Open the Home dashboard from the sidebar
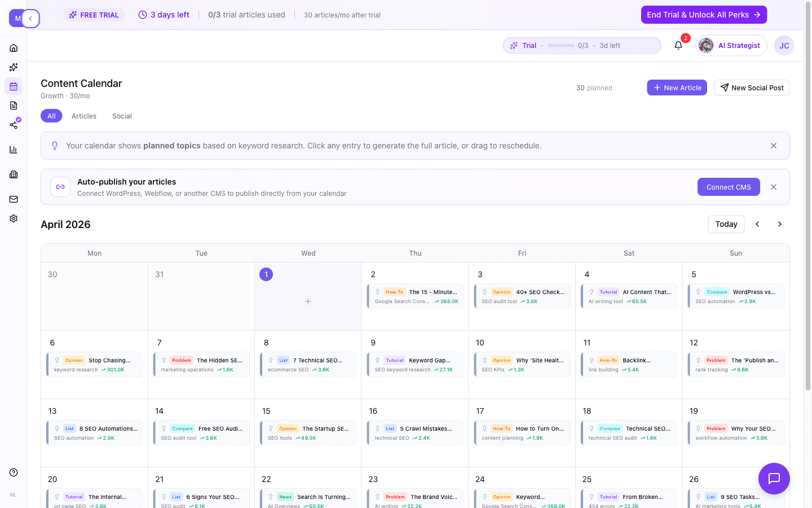Screen dimensions: 812x508 (x=14, y=47)
